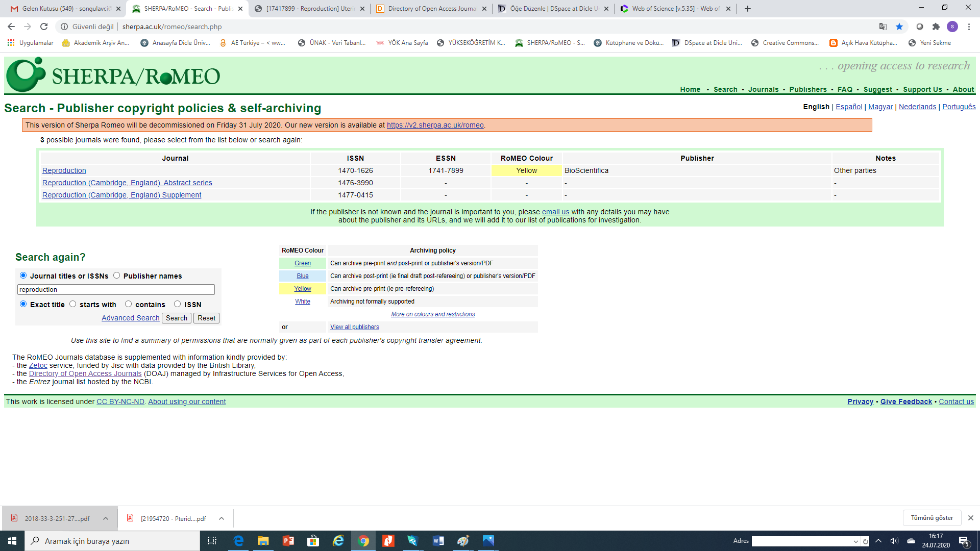This screenshot has height=551, width=980.
Task: Close the Gelen Kutusu Gmail tab
Action: click(x=118, y=9)
